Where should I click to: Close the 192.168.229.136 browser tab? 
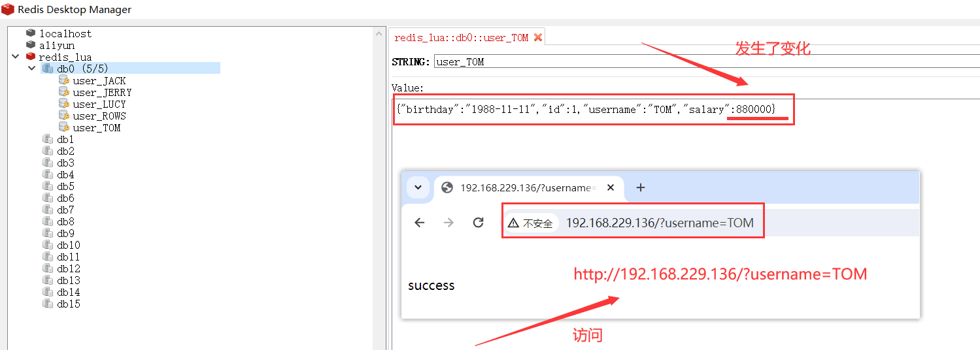(611, 187)
